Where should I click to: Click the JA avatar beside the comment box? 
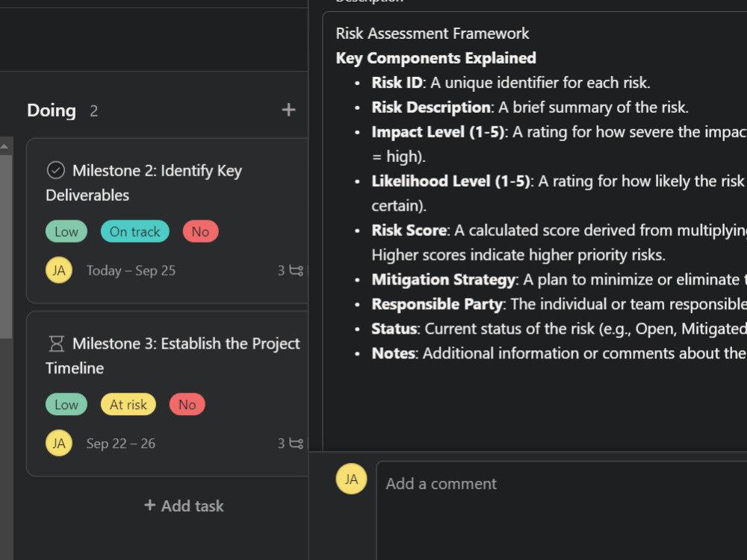pos(351,479)
